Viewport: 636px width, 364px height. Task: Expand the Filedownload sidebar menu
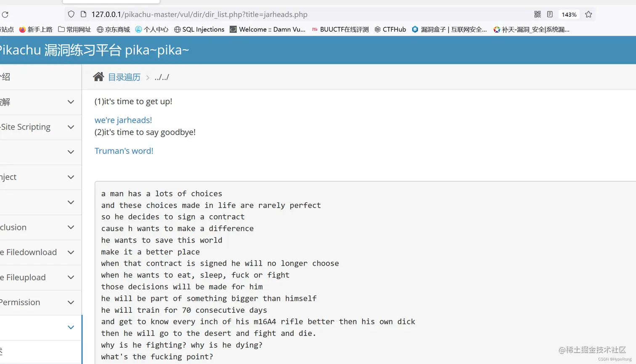pyautogui.click(x=71, y=252)
